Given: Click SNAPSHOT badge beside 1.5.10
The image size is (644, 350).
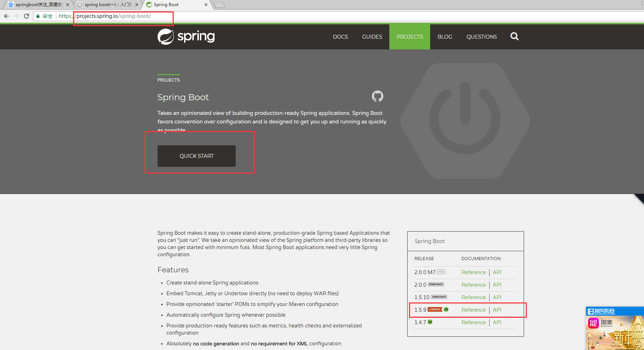Looking at the screenshot, I should [439, 297].
